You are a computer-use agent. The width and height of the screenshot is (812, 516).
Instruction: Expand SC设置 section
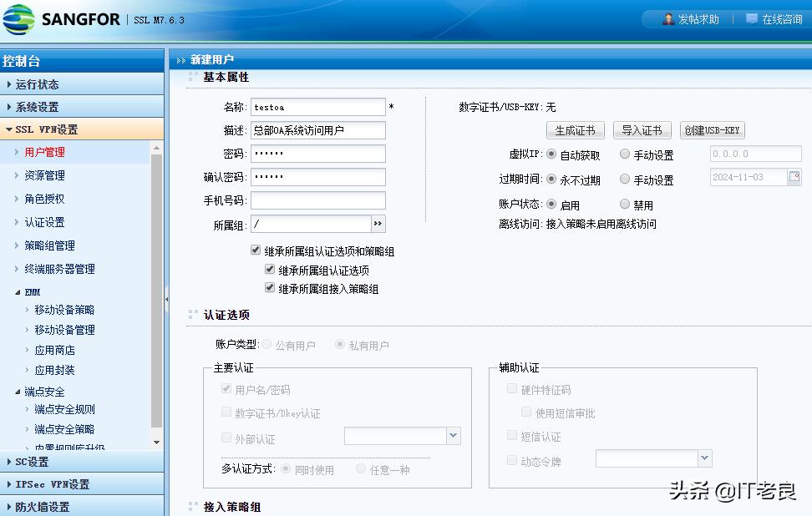pos(82,462)
